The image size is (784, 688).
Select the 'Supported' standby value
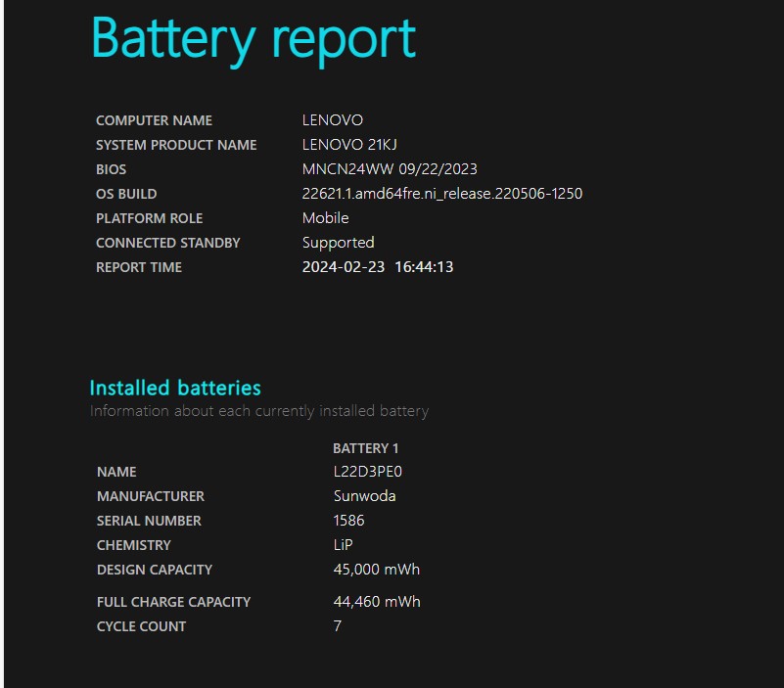[x=338, y=243]
